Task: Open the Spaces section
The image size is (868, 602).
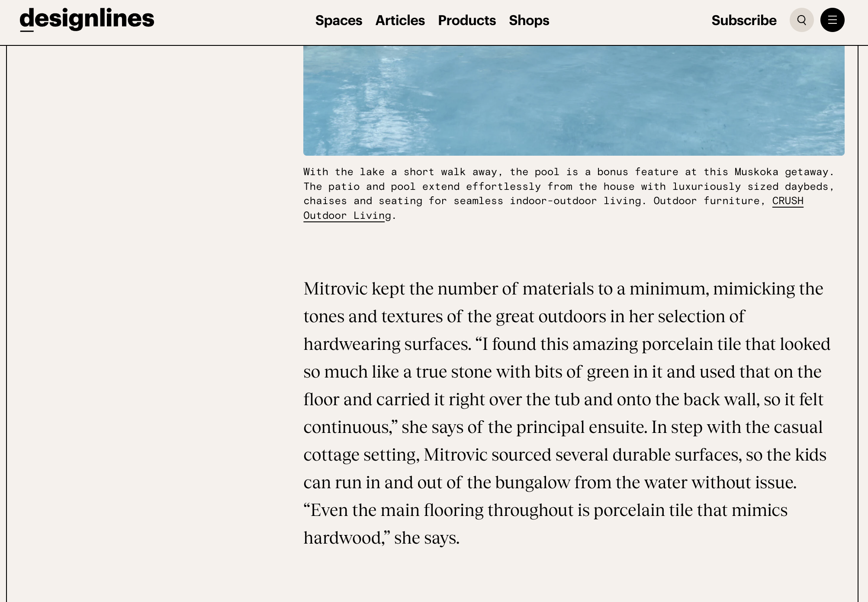Action: click(338, 20)
